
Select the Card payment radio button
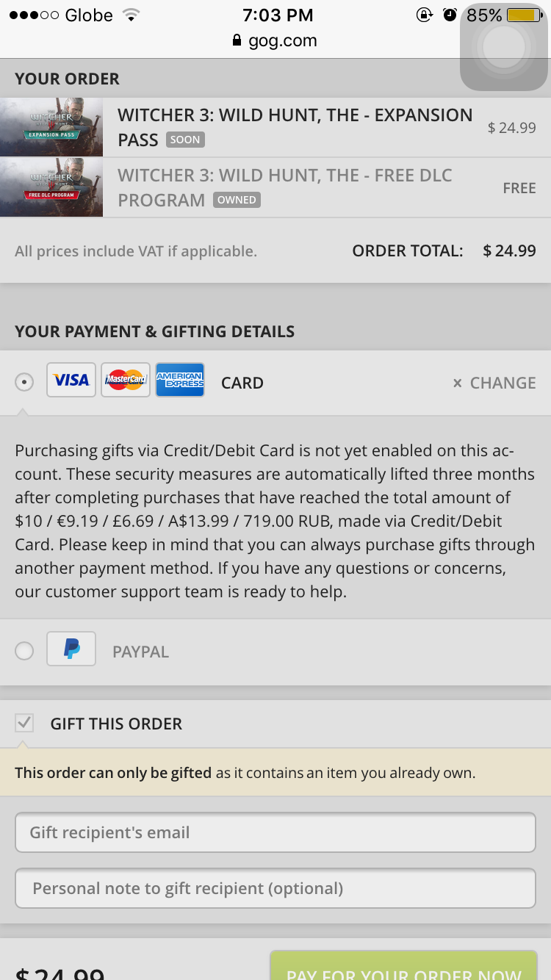[x=24, y=382]
